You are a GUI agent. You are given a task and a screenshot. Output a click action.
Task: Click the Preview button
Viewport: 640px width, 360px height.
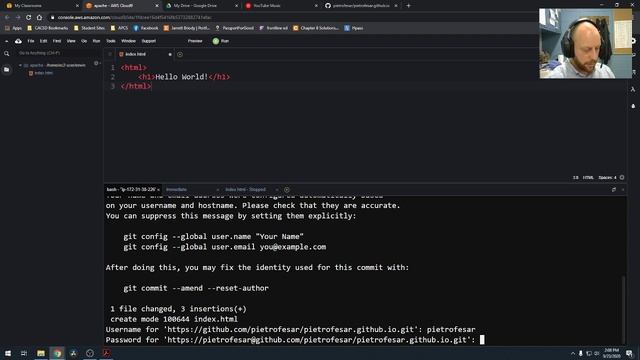click(195, 41)
